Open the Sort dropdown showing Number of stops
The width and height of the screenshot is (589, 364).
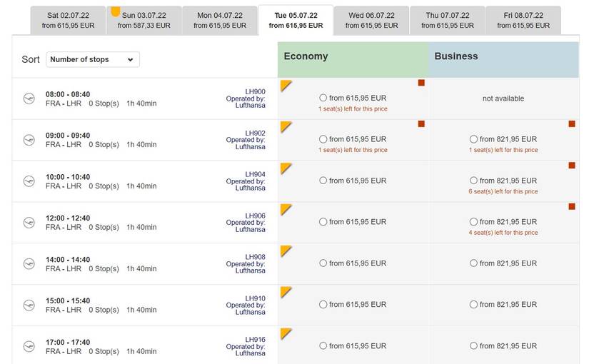[x=93, y=60]
